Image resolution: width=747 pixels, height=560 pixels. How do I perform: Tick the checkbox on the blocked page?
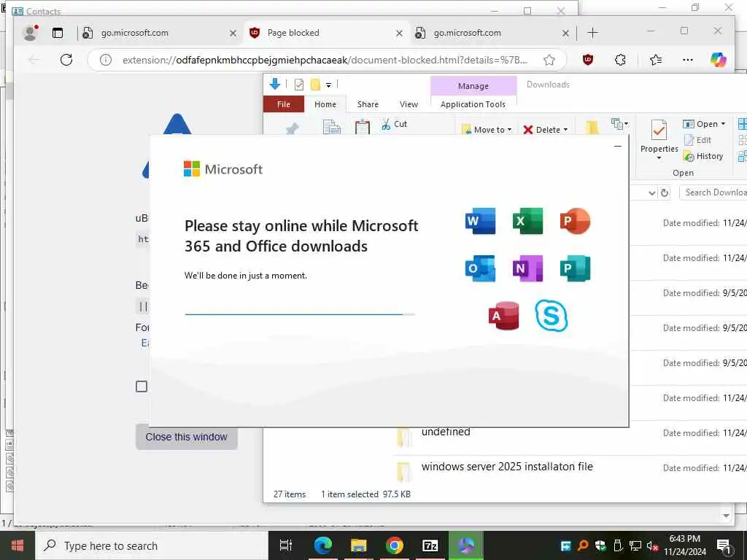[142, 386]
